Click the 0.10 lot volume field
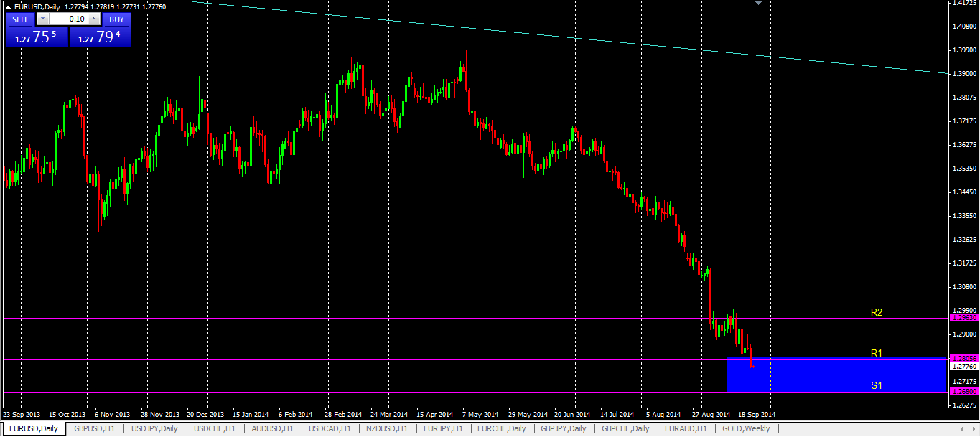The width and height of the screenshot is (980, 437). 68,19
